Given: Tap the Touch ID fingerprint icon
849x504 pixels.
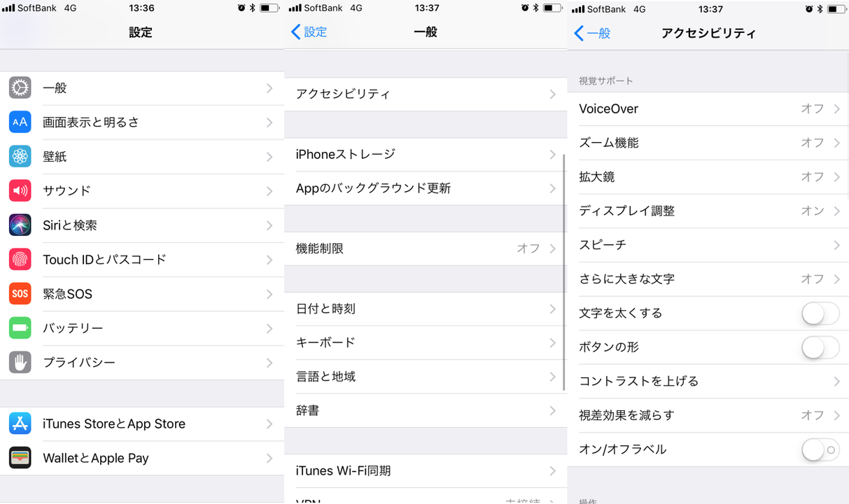Looking at the screenshot, I should coord(20,259).
